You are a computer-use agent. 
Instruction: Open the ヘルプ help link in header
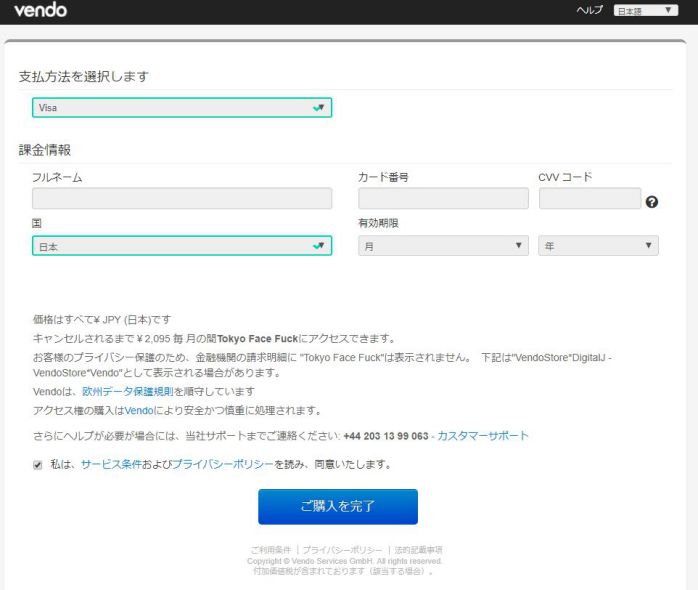[x=589, y=10]
